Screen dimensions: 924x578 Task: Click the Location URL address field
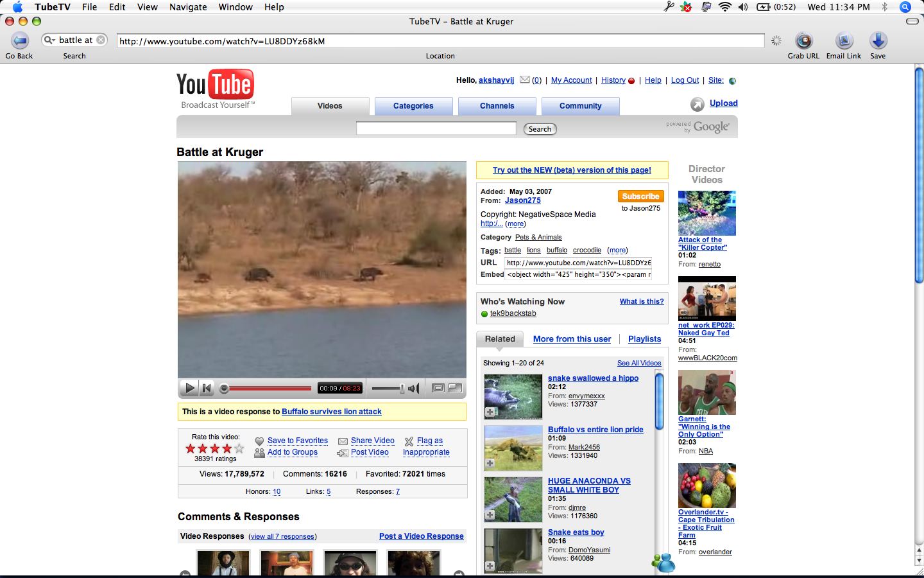pyautogui.click(x=440, y=41)
